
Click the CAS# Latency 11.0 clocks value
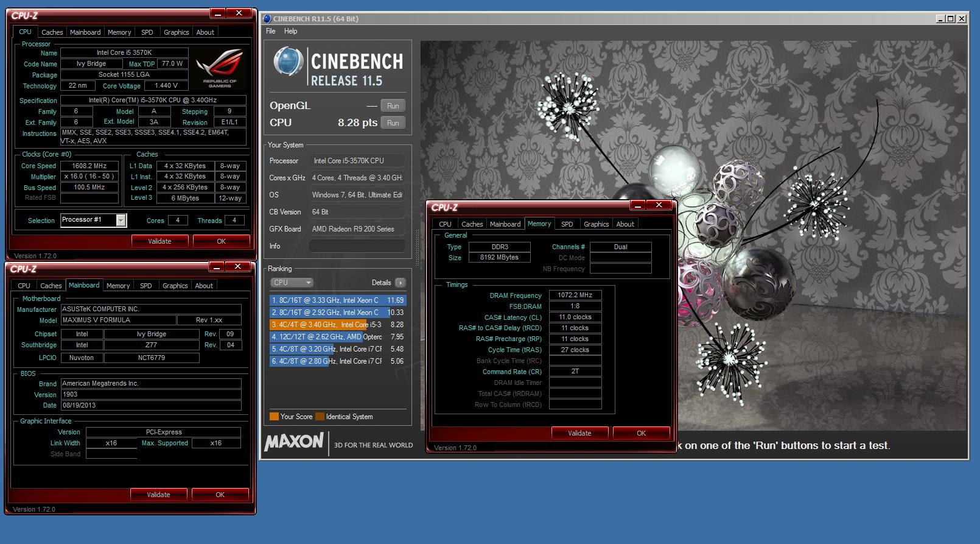pyautogui.click(x=575, y=317)
